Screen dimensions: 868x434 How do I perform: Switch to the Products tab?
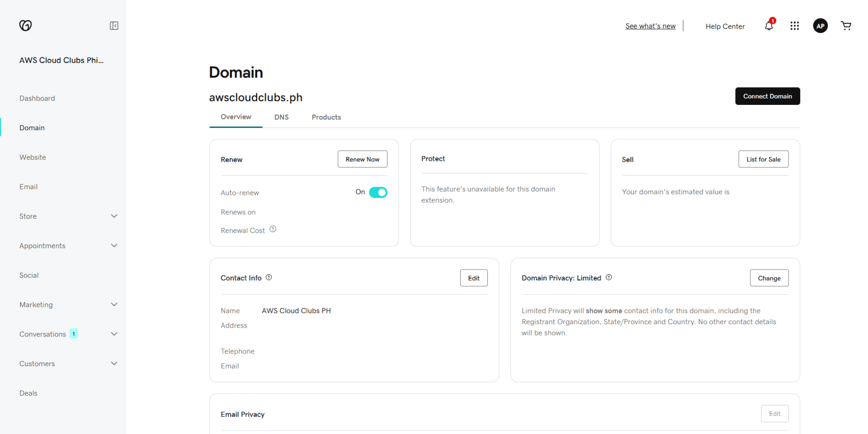coord(326,117)
